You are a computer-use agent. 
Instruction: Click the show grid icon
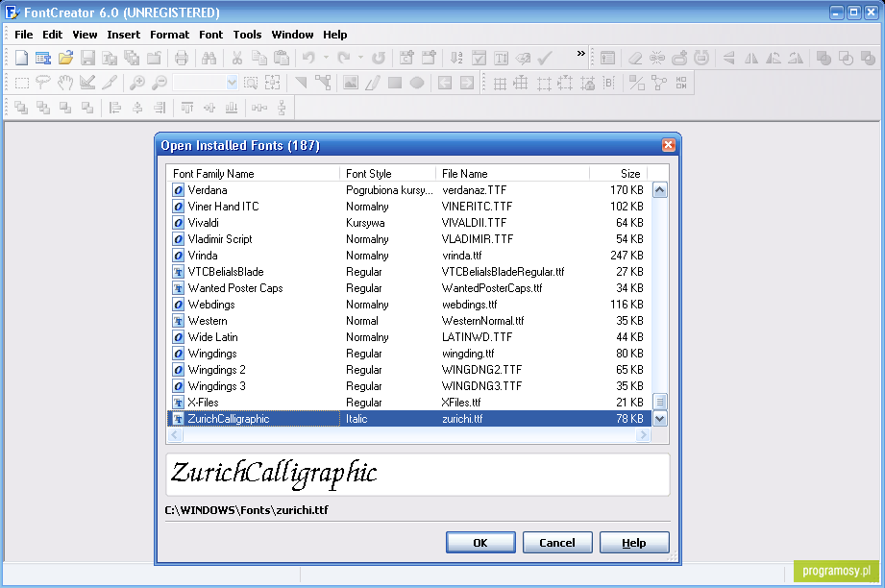click(500, 85)
